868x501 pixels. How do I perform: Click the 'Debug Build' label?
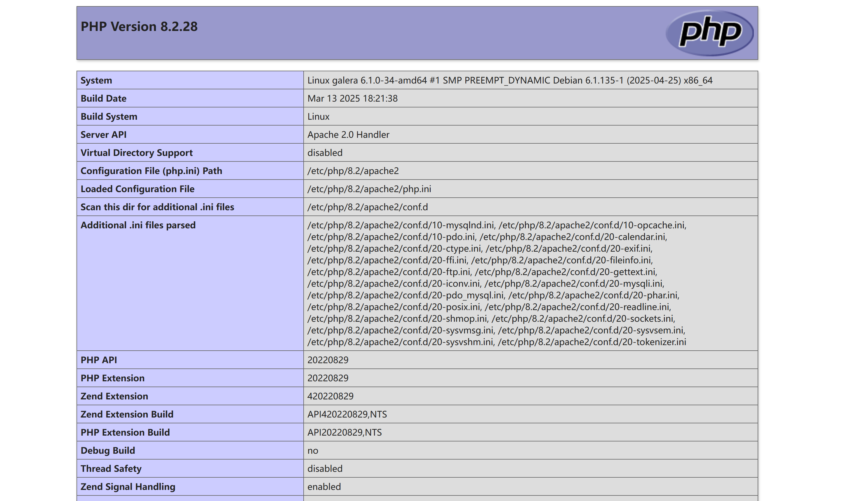108,451
